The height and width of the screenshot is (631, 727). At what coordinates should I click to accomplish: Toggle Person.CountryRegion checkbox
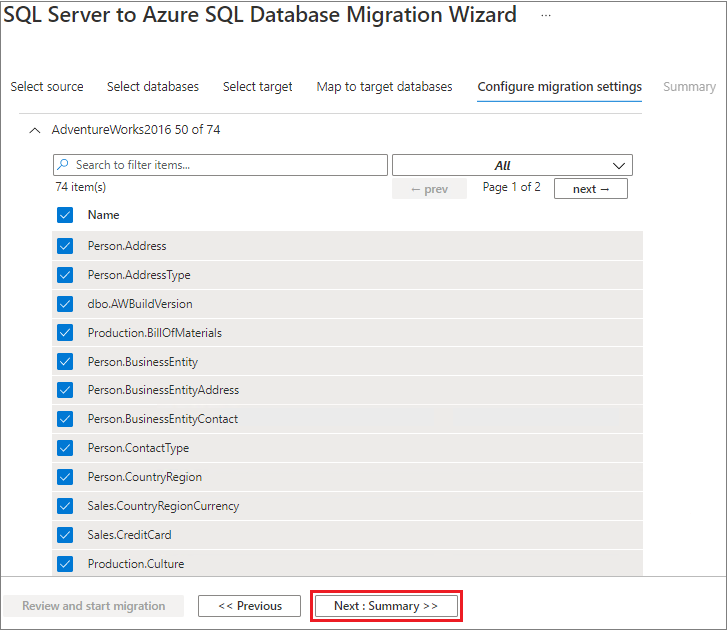pyautogui.click(x=65, y=477)
